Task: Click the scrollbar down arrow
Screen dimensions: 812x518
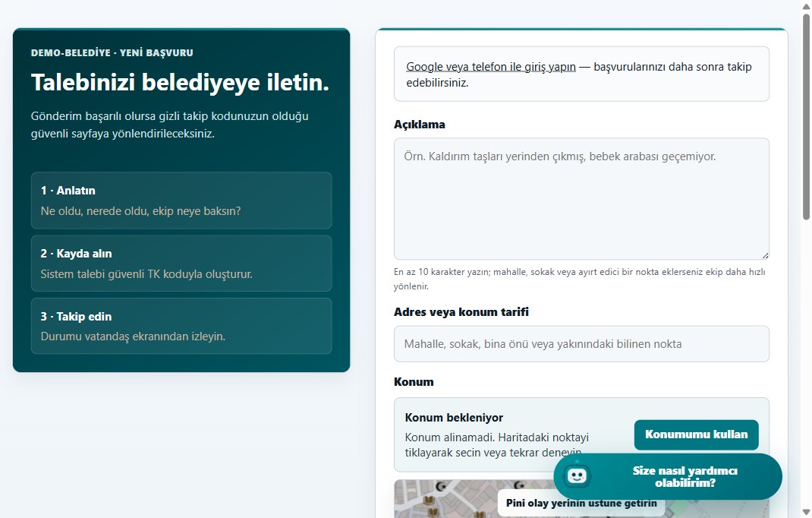Action: tap(806, 512)
